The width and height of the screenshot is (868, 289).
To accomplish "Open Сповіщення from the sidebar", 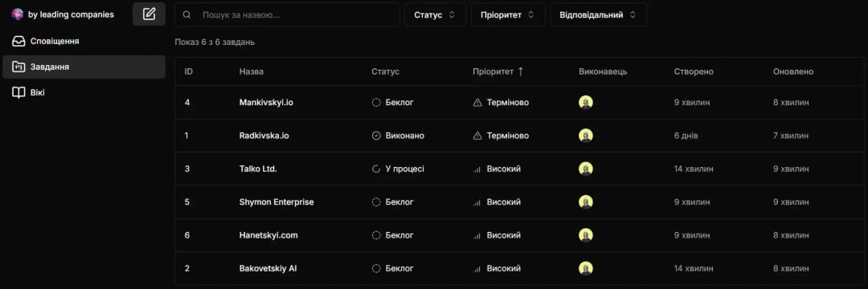I will pyautogui.click(x=84, y=42).
